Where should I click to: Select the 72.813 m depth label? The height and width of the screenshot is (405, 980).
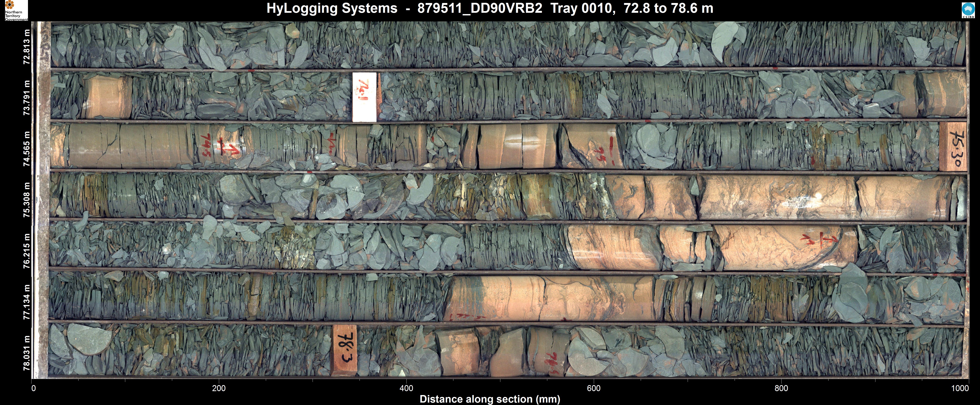click(x=27, y=47)
